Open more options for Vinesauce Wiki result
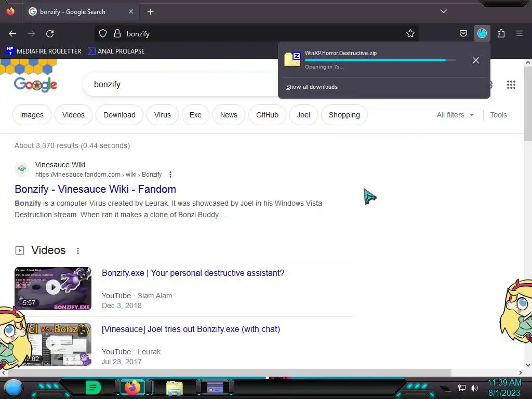This screenshot has height=399, width=532. (x=170, y=175)
